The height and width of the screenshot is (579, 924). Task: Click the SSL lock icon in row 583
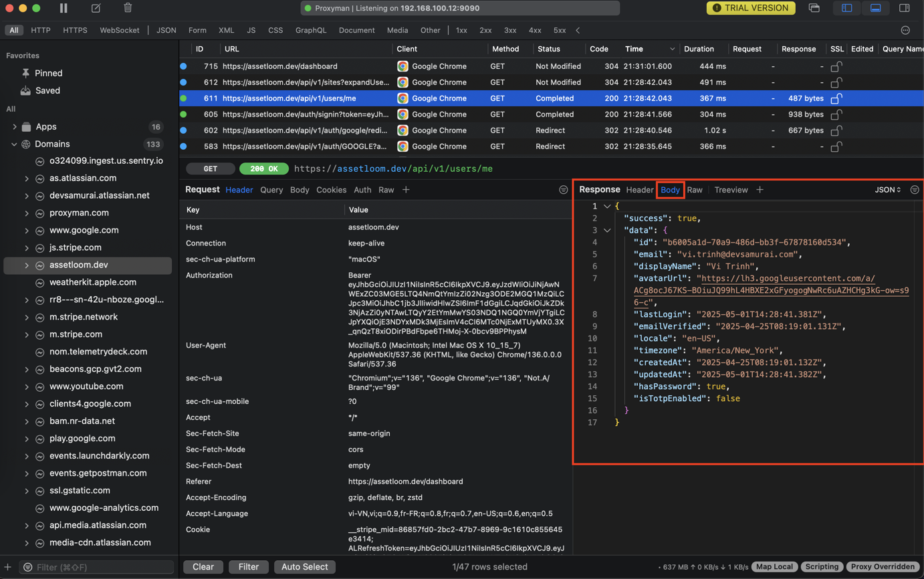[x=836, y=146]
